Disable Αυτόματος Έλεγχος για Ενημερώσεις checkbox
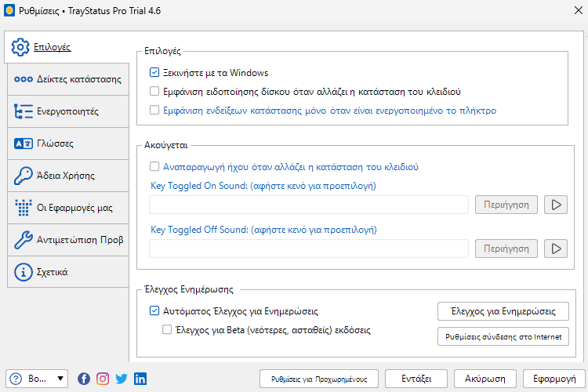The image size is (588, 392). (154, 310)
